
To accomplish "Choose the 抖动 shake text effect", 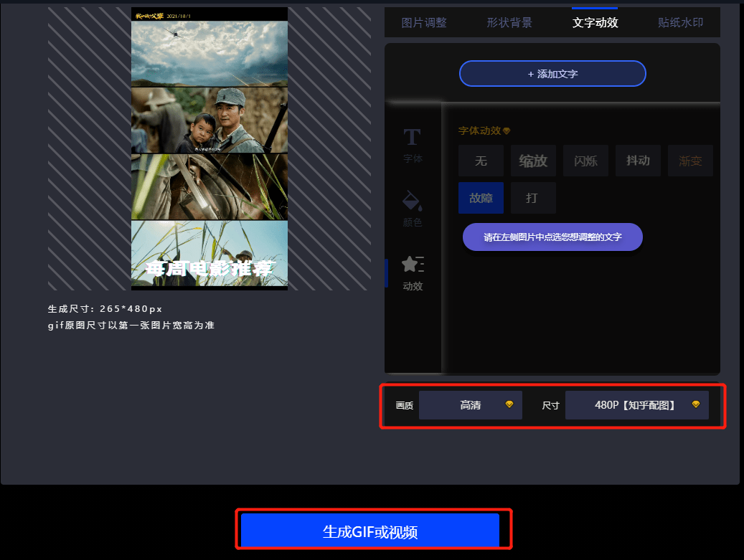I will 638,161.
